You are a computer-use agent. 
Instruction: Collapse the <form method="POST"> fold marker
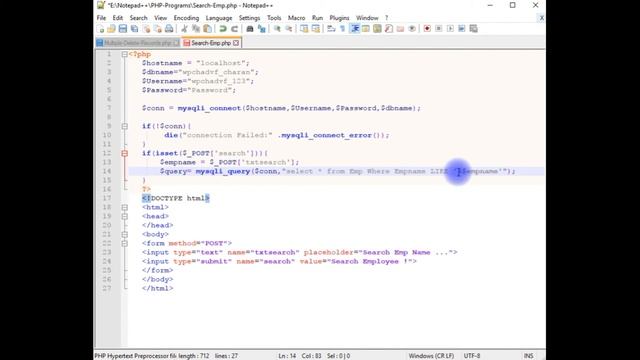(x=124, y=243)
